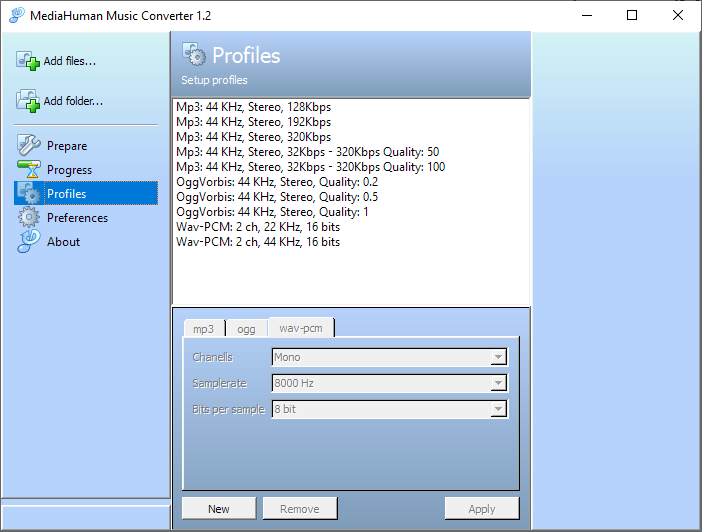Open the Prepare section
Viewport: 702px width, 532px height.
[86, 146]
